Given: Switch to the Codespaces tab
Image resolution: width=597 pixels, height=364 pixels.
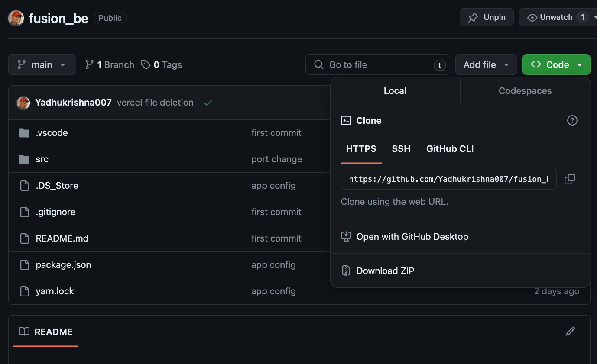Looking at the screenshot, I should tap(525, 91).
